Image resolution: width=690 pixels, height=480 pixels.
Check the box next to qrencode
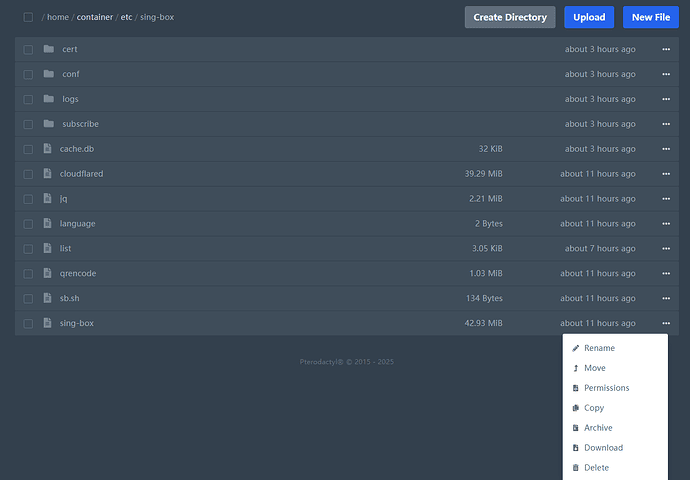[28, 274]
